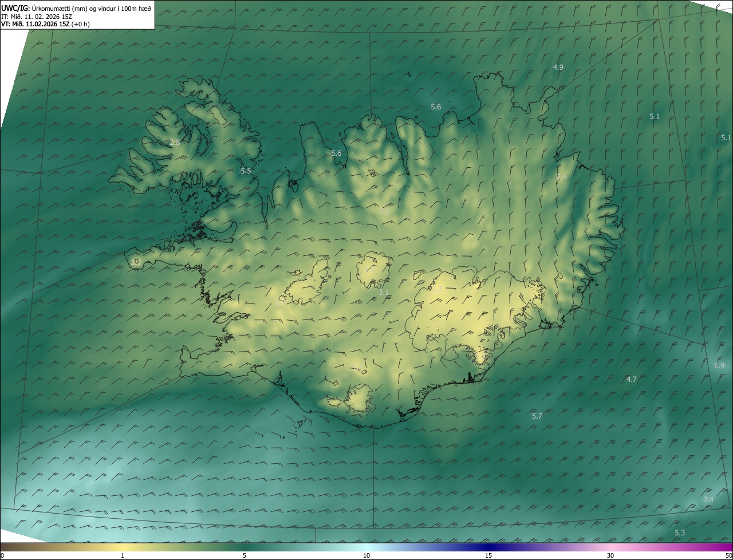
Task: Click the 5.3 value label above the colorbar
Action: pyautogui.click(x=680, y=533)
